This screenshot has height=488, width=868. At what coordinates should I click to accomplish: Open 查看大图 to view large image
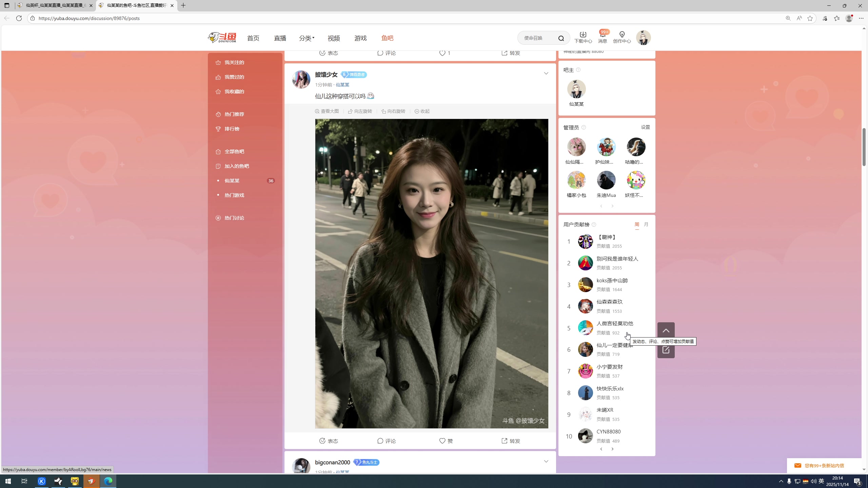click(x=327, y=111)
